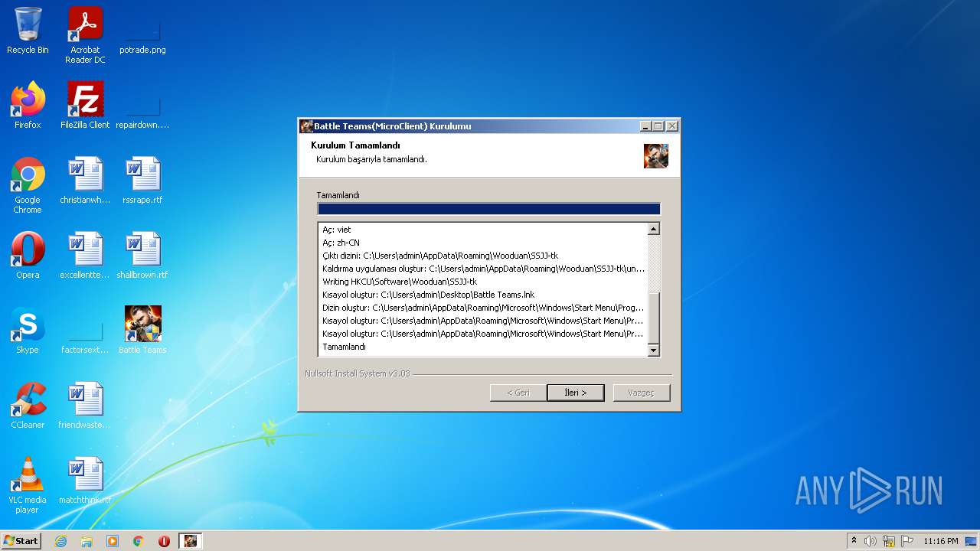Click Show Desktop button at taskbar end
The height and width of the screenshot is (551, 980).
pyautogui.click(x=972, y=541)
